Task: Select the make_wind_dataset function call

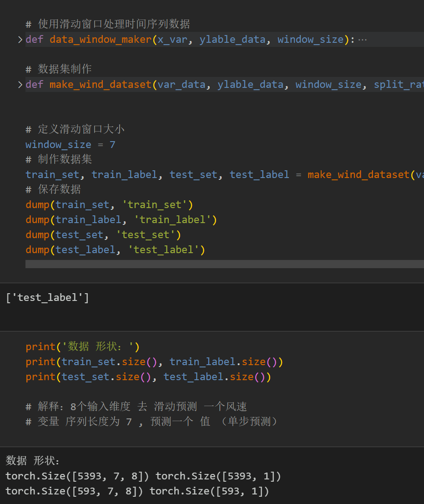Action: click(358, 174)
